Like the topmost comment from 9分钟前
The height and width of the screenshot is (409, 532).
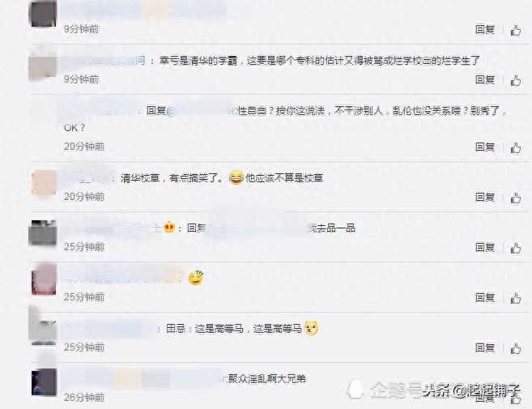point(515,30)
